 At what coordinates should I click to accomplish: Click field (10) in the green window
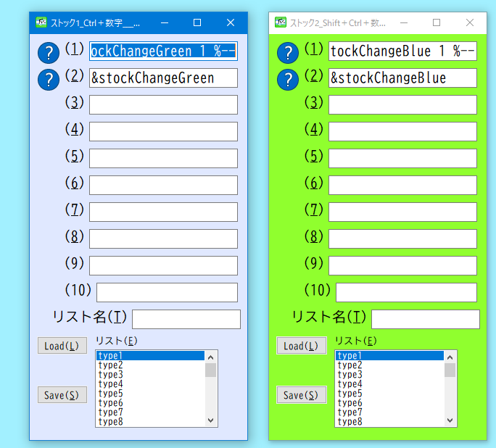pyautogui.click(x=406, y=292)
